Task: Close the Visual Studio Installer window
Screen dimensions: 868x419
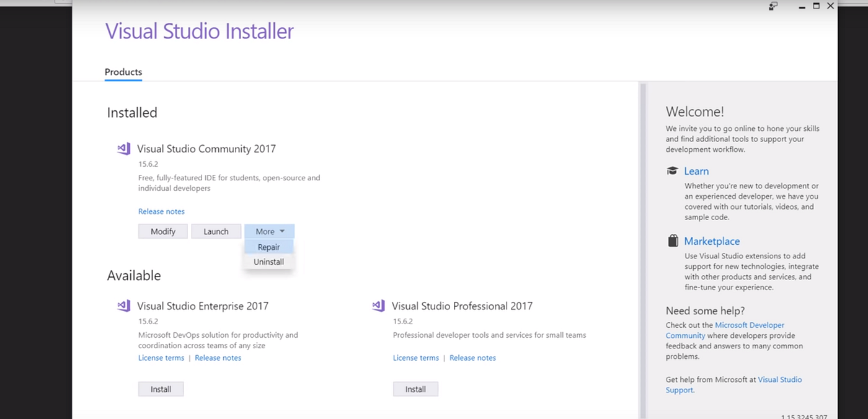Action: click(x=830, y=6)
